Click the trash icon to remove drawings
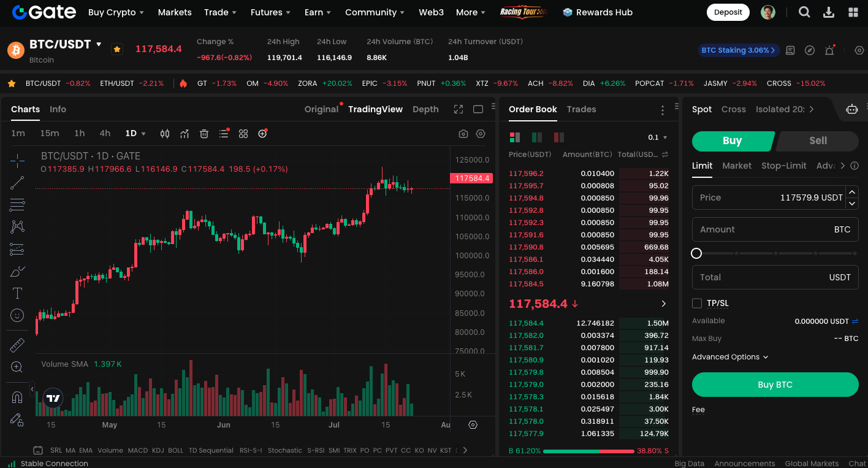Screen dimensions: 868x468 pyautogui.click(x=204, y=134)
